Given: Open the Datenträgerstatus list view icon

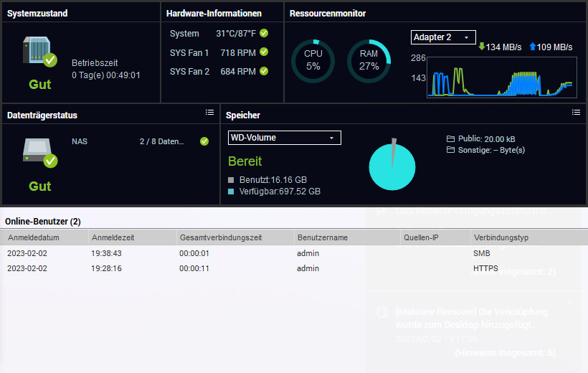Looking at the screenshot, I should pos(209,113).
